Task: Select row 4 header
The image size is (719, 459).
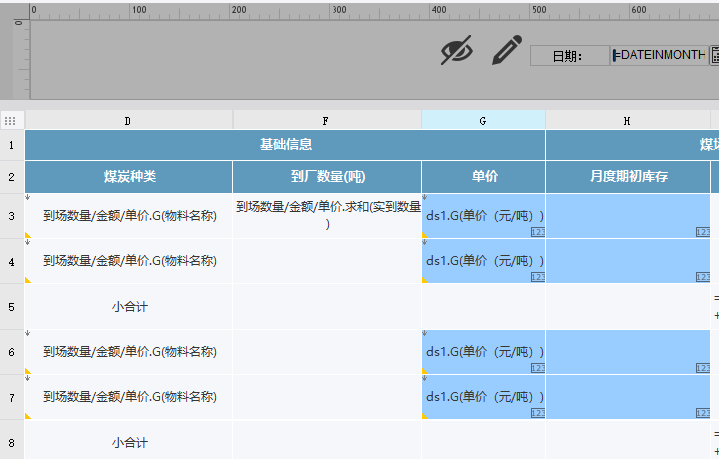Action: 12,261
